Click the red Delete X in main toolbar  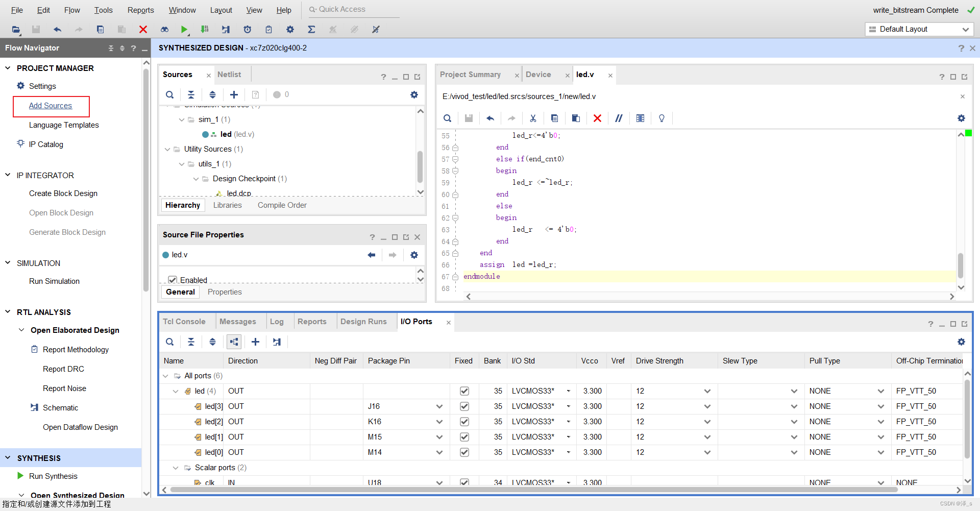(143, 30)
